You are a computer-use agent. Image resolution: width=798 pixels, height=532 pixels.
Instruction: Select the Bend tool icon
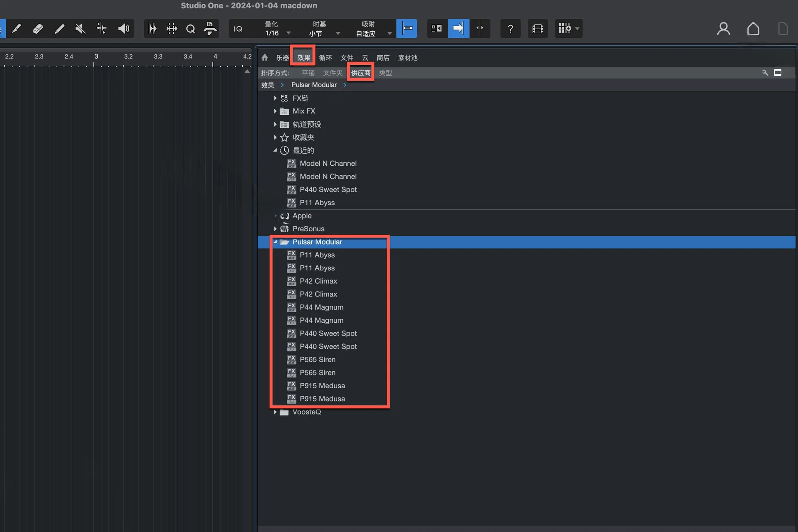(x=101, y=29)
